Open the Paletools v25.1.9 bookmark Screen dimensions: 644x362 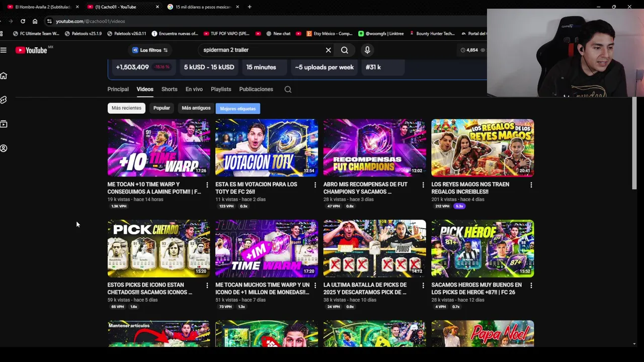pos(83,34)
